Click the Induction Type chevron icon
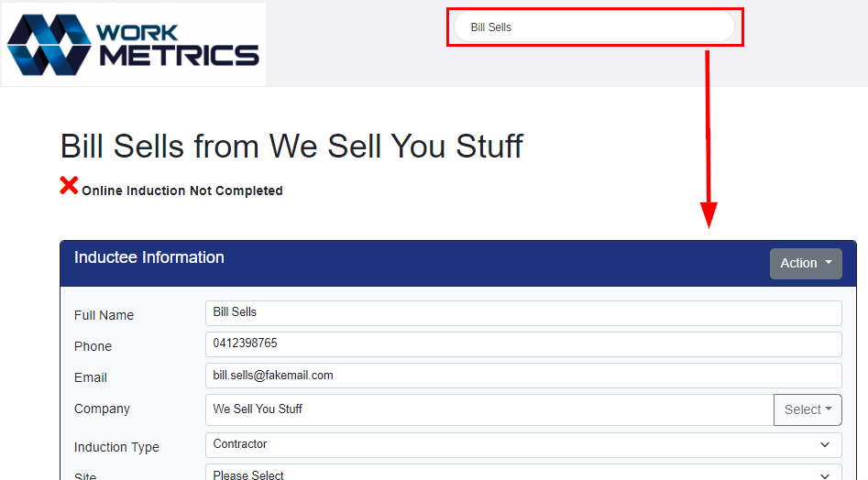 click(825, 444)
